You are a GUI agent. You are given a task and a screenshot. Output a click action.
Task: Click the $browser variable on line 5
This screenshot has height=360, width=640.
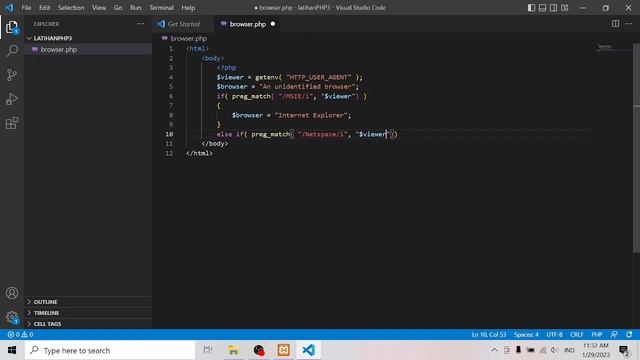(232, 87)
